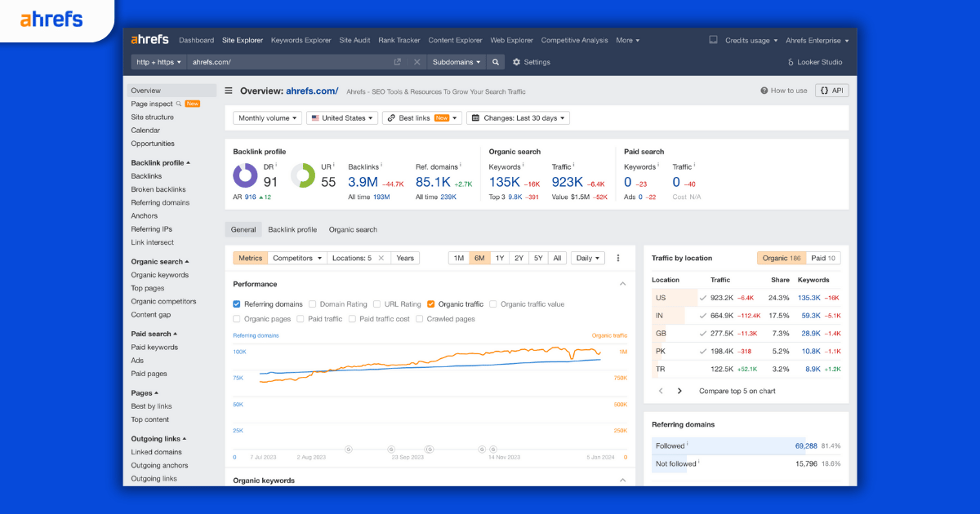This screenshot has width=980, height=514.
Task: Click the Ahrefs logo in the navigation bar
Action: [x=150, y=40]
